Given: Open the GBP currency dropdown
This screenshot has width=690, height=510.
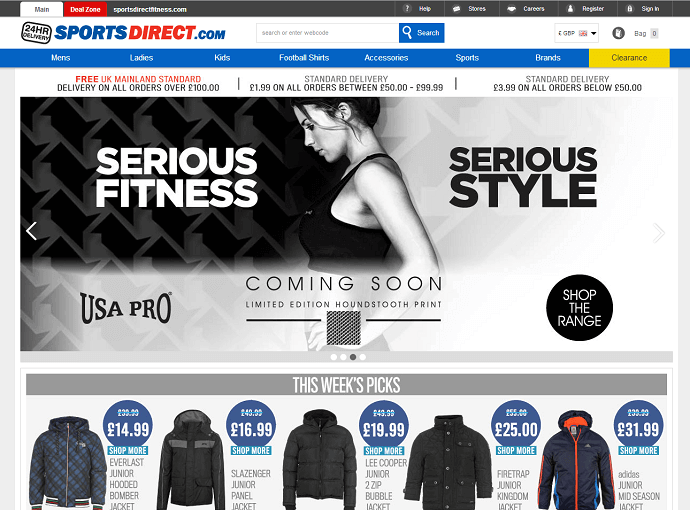Looking at the screenshot, I should click(x=576, y=33).
